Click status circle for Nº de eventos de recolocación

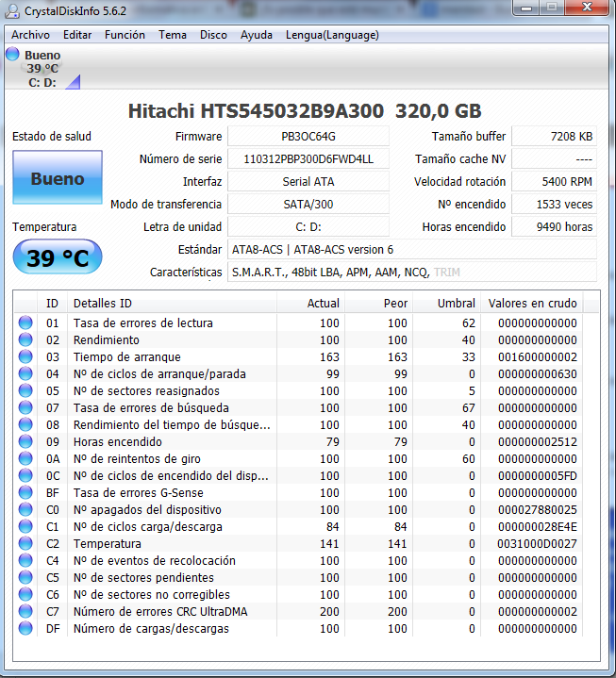[25, 560]
